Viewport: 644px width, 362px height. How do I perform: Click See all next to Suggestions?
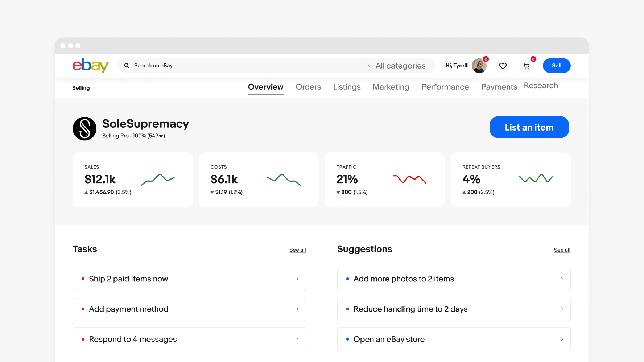562,250
